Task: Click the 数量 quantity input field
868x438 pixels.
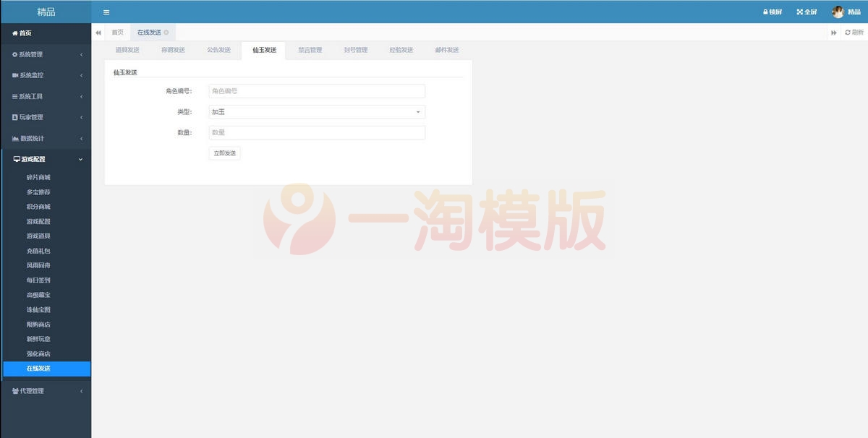Action: tap(316, 132)
